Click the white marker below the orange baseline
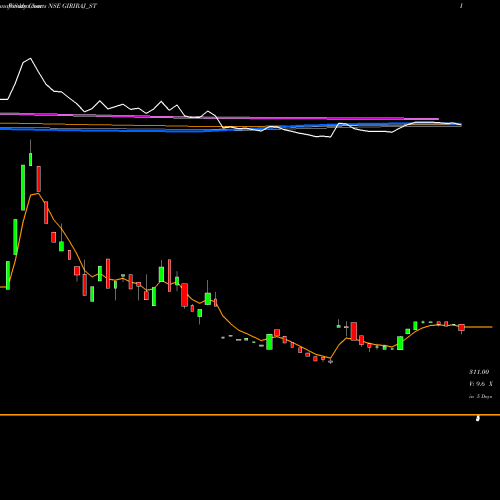The image size is (500, 500). pyautogui.click(x=478, y=419)
